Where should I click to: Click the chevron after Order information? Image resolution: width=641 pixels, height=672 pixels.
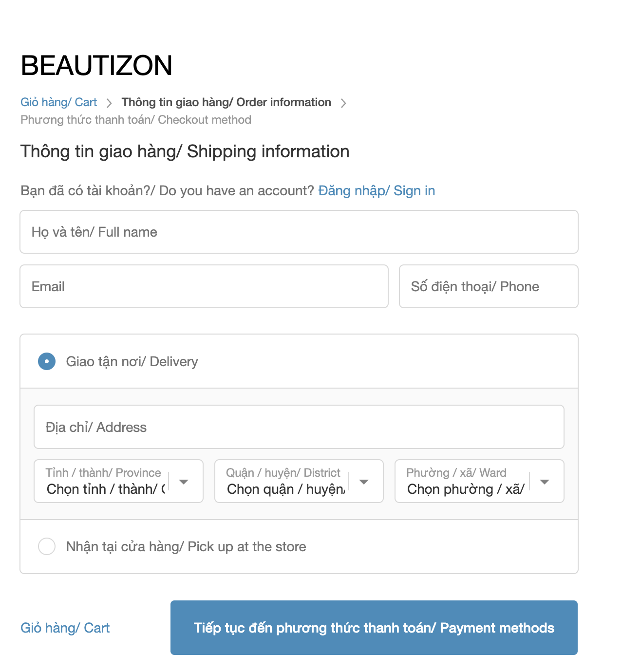pyautogui.click(x=343, y=103)
